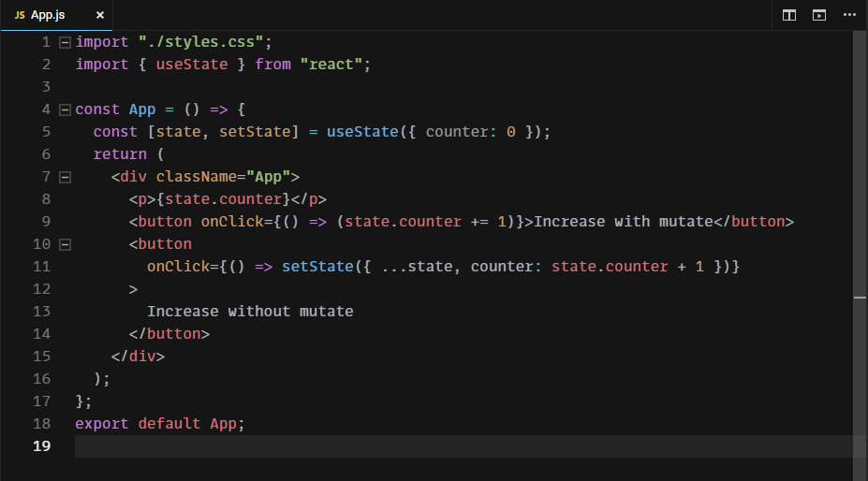Click onClick attribute on line 9

pos(232,222)
